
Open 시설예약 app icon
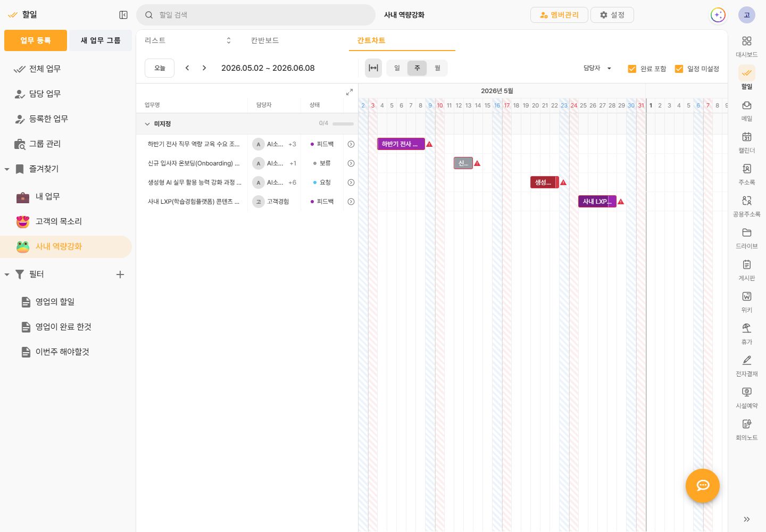click(x=747, y=398)
